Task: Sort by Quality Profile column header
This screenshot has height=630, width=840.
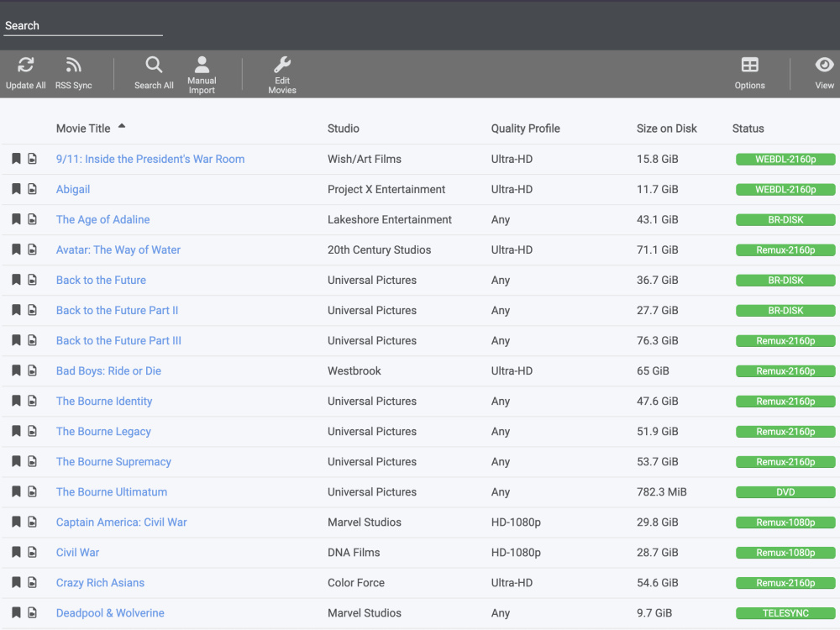Action: tap(526, 129)
